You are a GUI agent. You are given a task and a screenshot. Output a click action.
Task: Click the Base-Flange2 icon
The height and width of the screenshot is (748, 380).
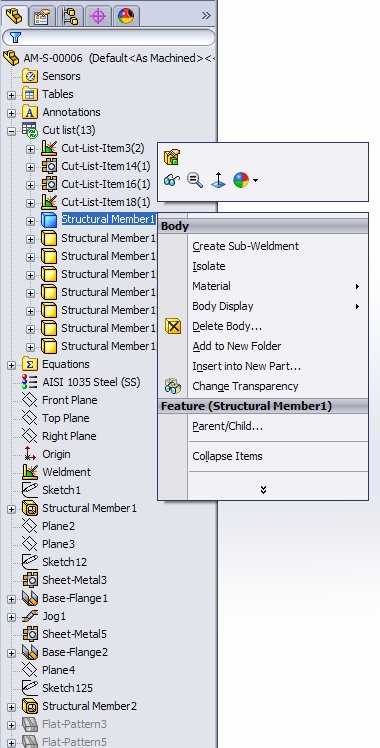coord(30,652)
